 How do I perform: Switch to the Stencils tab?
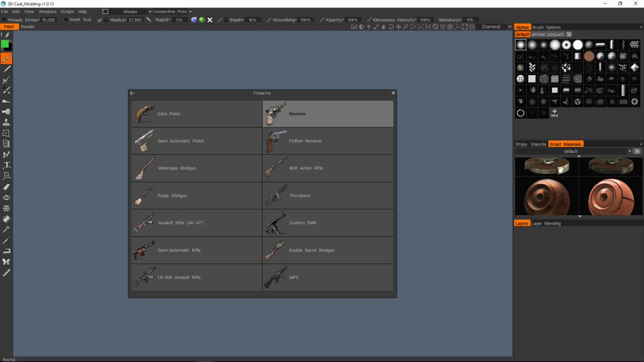(538, 144)
